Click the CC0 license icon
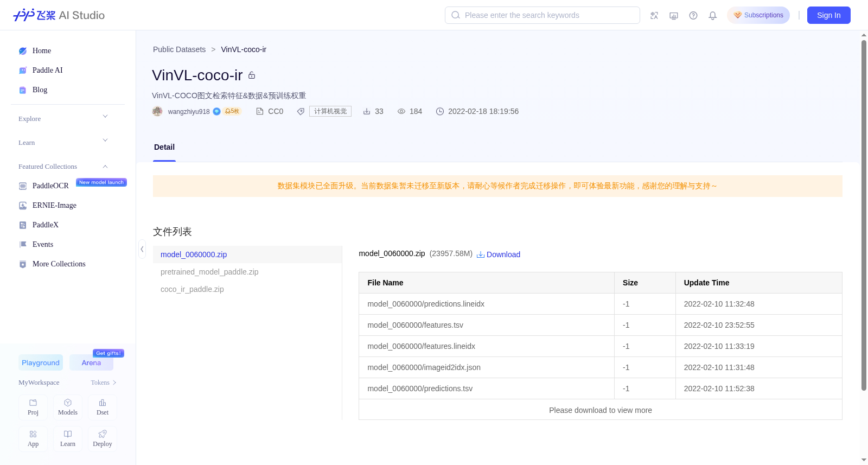The image size is (868, 465). pyautogui.click(x=260, y=111)
